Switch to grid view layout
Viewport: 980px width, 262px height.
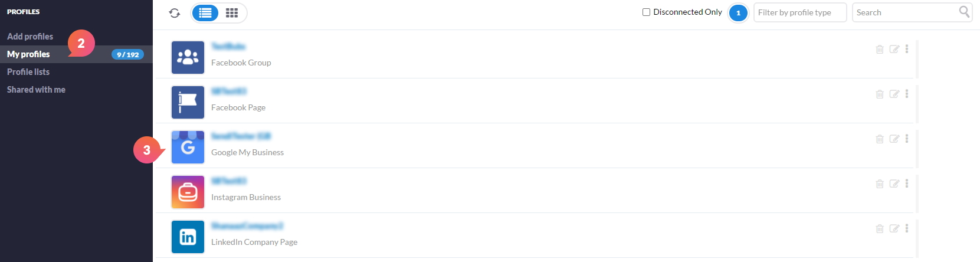(x=232, y=13)
